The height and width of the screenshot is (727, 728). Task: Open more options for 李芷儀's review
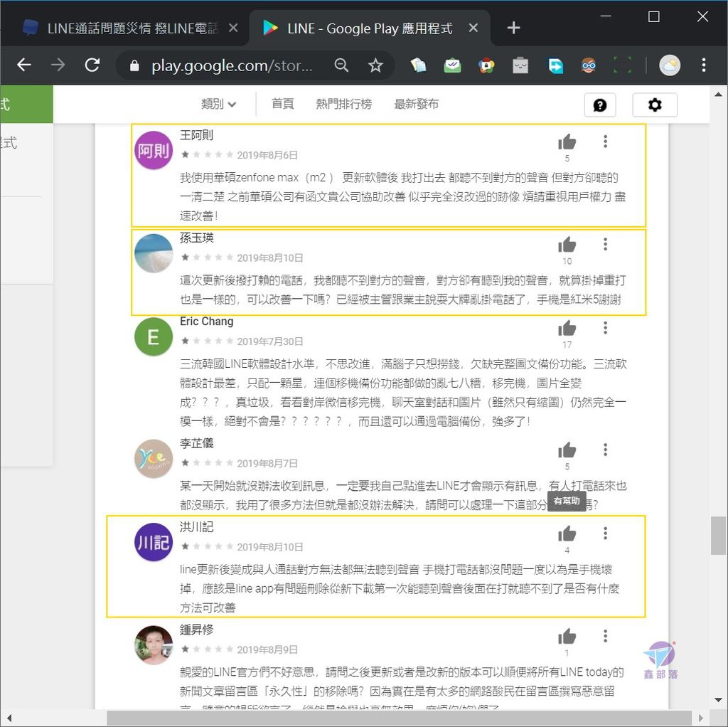point(605,450)
